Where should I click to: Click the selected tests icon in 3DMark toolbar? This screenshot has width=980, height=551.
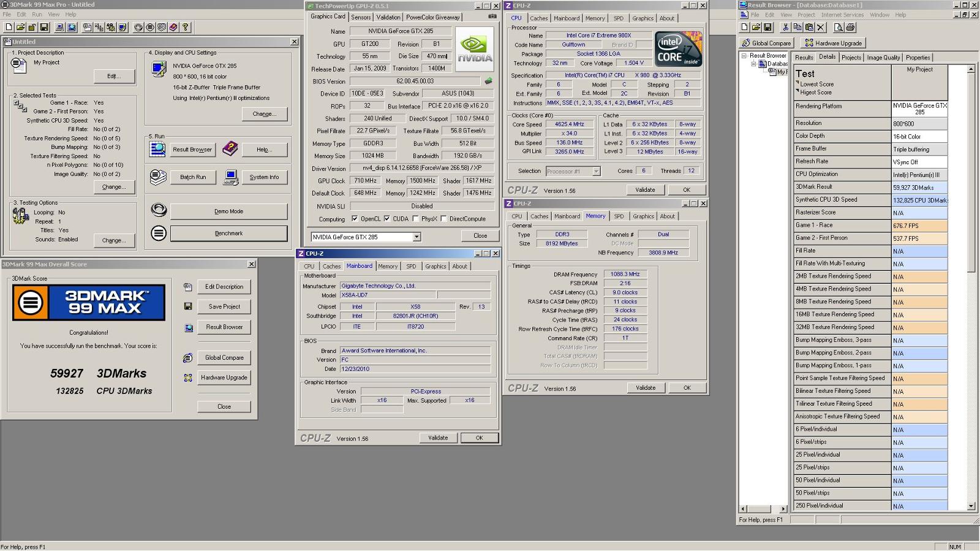(x=99, y=27)
